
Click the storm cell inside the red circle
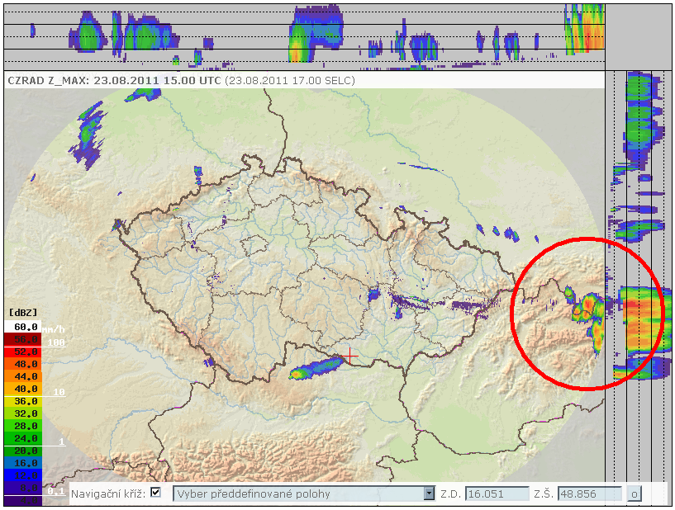coord(588,308)
